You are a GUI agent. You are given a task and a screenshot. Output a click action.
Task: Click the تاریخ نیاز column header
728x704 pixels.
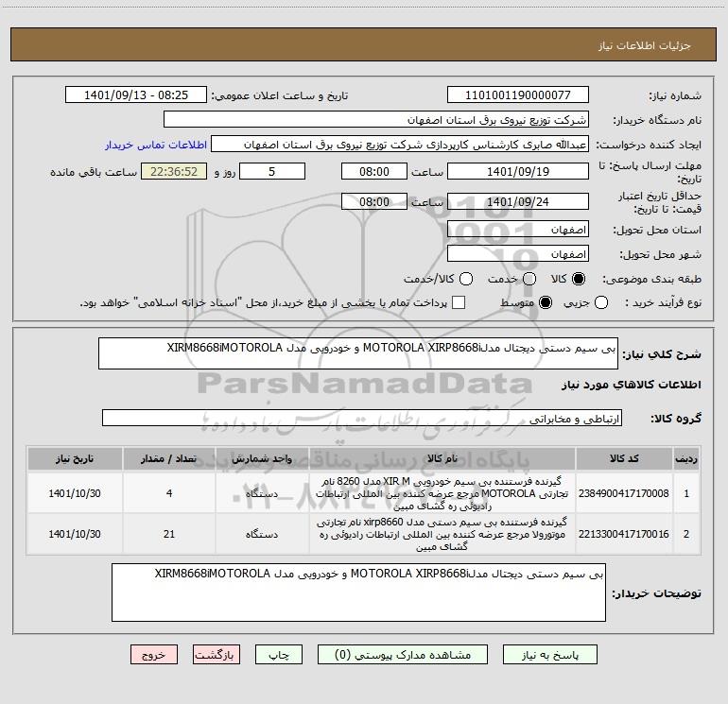click(75, 458)
